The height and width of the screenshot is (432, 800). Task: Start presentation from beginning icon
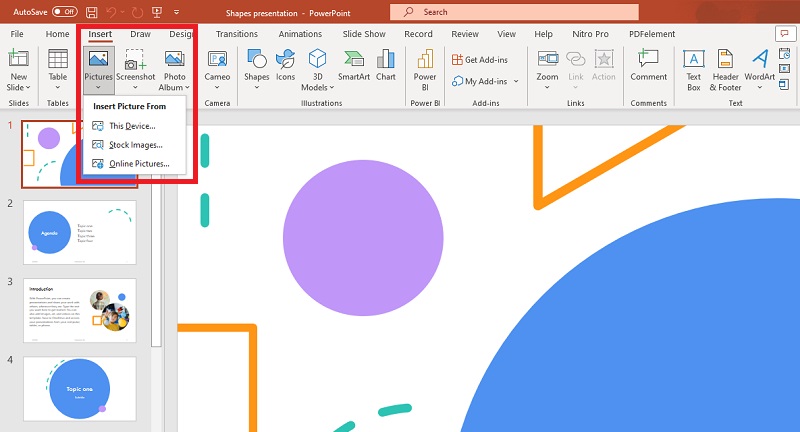pyautogui.click(x=157, y=12)
